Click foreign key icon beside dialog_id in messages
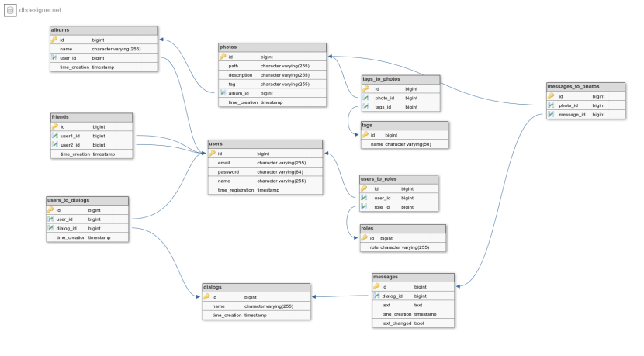 click(x=377, y=296)
